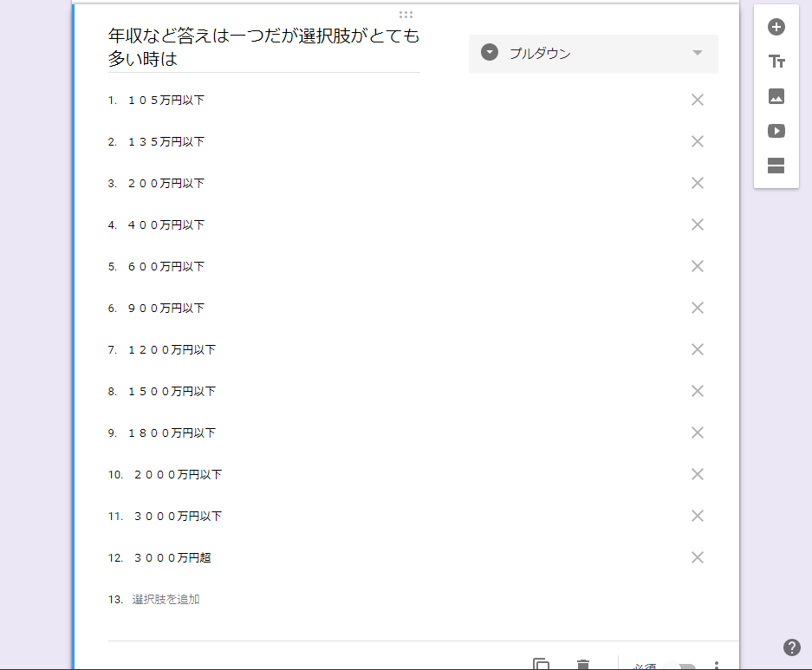Open the help question mark icon
This screenshot has height=670, width=812.
click(791, 647)
